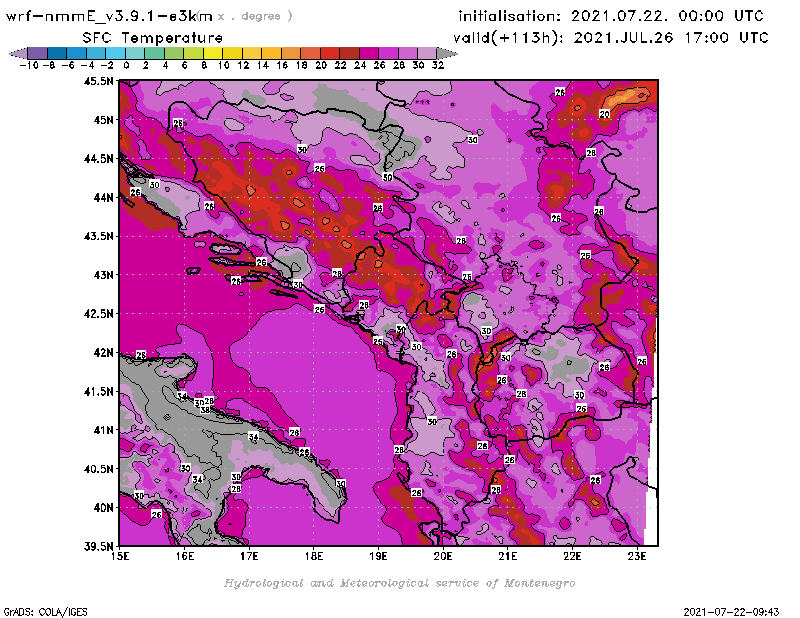Click the legend swatch between 24 and 26
Viewport: 800px width, 618px height.
tap(369, 53)
